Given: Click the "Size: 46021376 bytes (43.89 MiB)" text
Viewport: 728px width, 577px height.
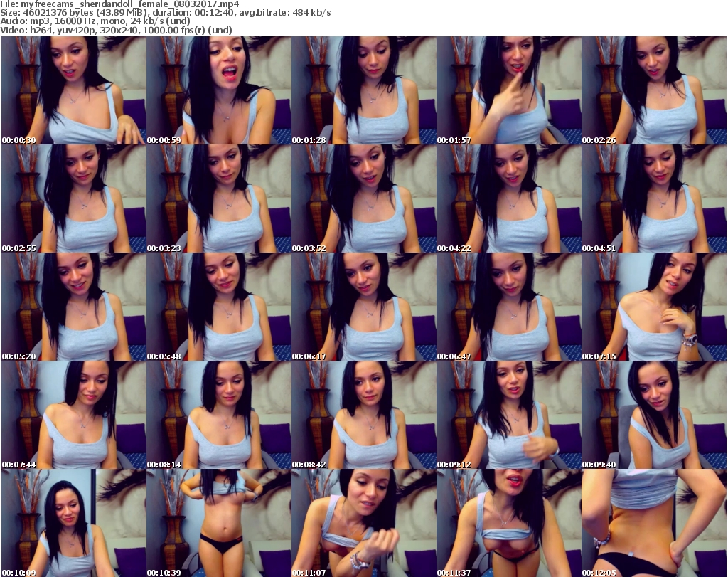Looking at the screenshot, I should (x=74, y=13).
